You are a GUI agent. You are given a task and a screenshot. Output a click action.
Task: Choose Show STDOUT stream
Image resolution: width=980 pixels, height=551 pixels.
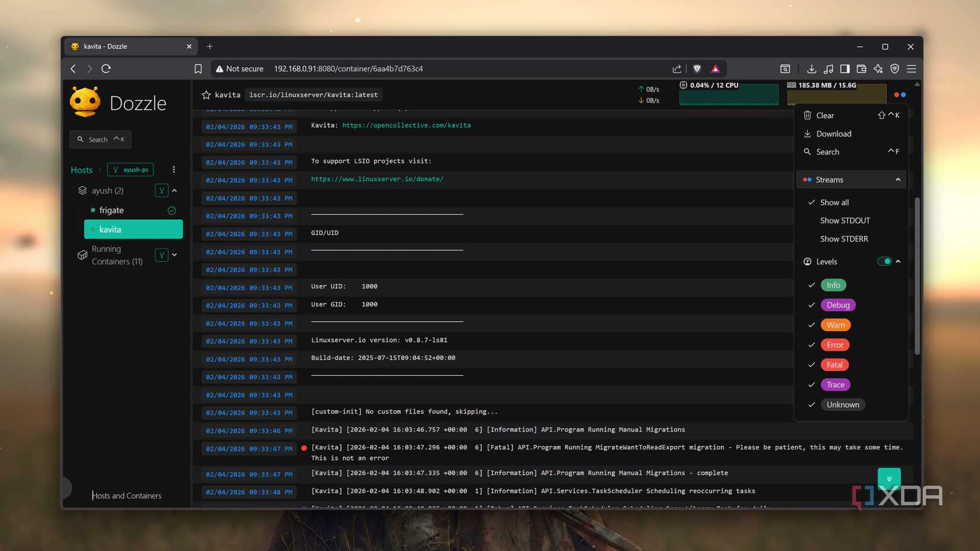point(845,220)
